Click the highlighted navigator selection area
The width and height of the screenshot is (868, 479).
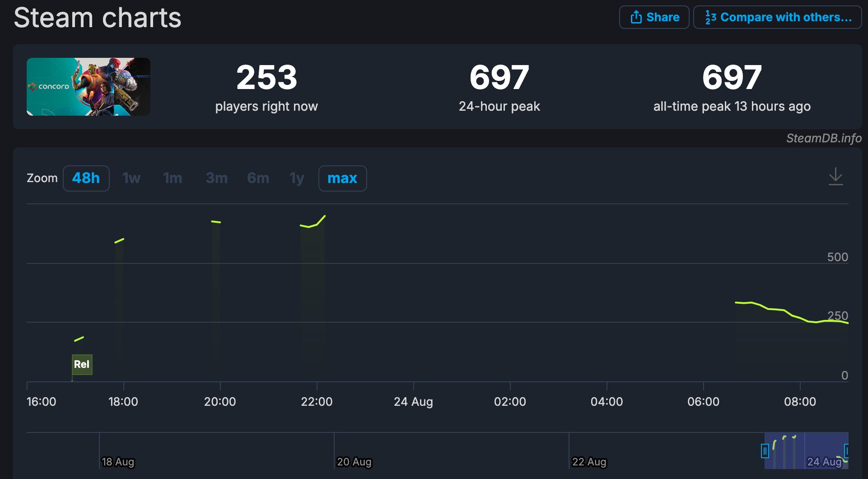coord(807,451)
